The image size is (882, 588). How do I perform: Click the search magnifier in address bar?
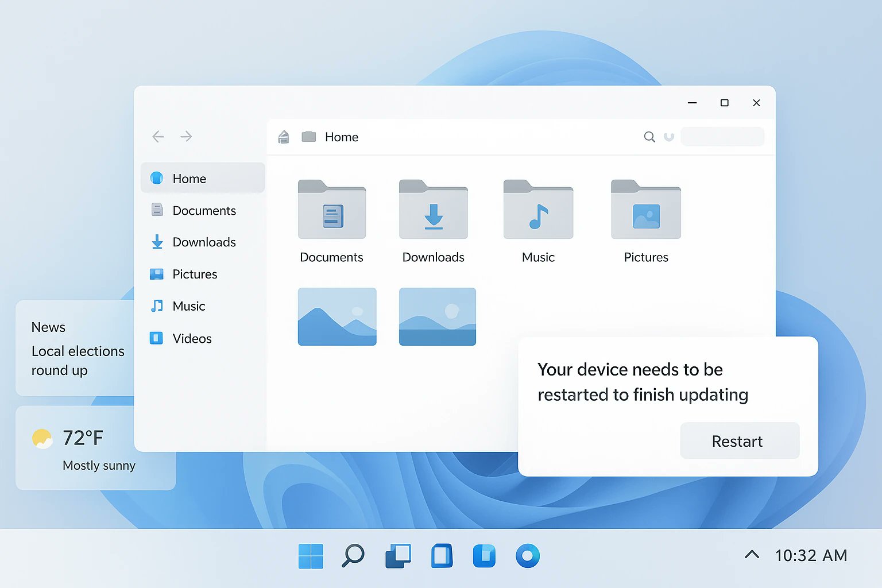pos(649,137)
